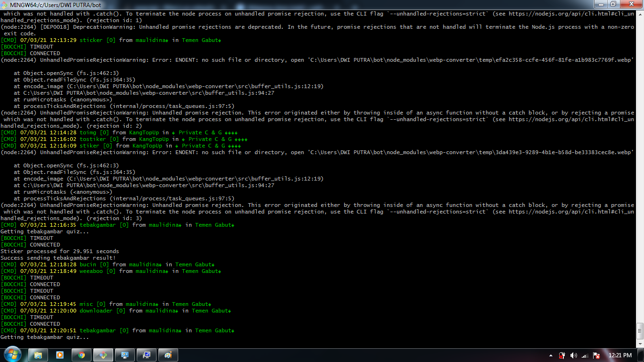Click the 'stiker' command at 12:16:09
644x362 pixels.
click(89, 146)
